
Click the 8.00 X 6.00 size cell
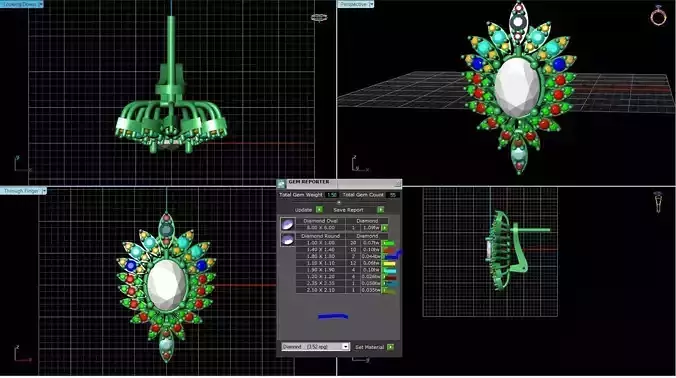point(320,228)
